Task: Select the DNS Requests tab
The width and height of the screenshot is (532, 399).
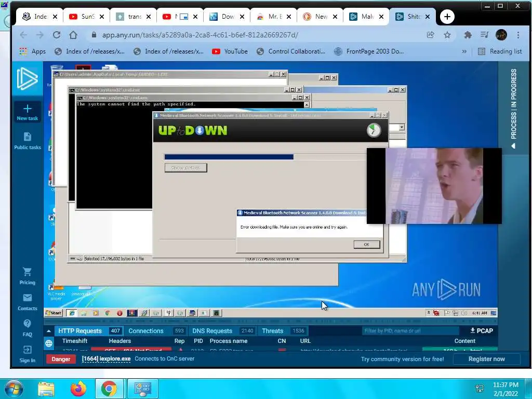Action: [x=222, y=331]
